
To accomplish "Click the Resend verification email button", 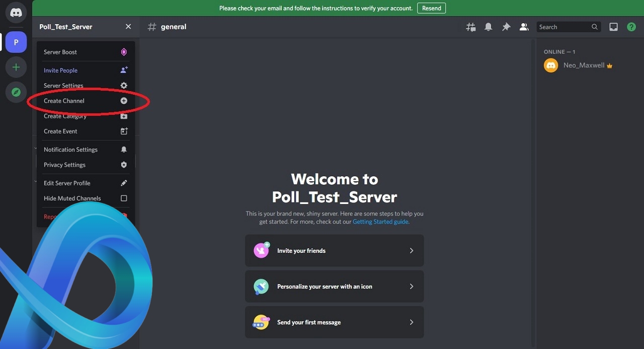I will (431, 8).
